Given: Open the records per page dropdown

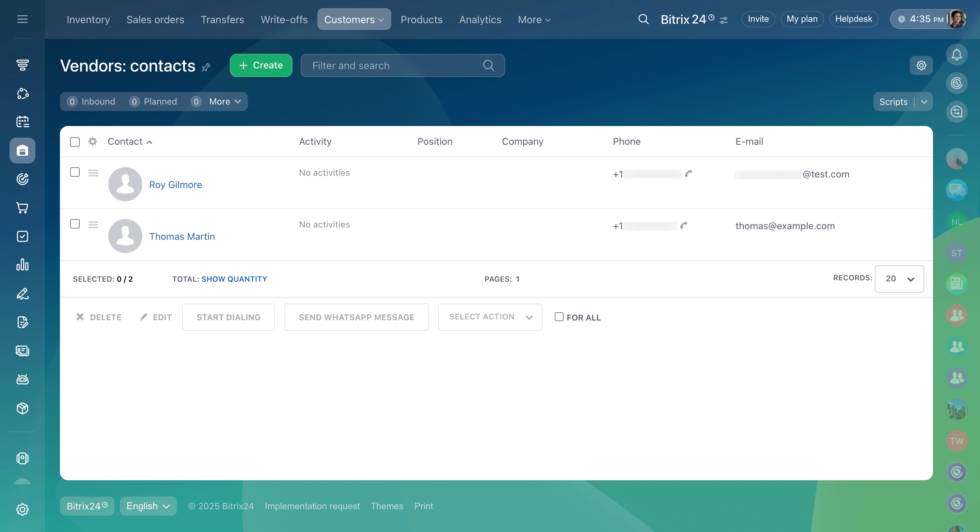Looking at the screenshot, I should 899,279.
